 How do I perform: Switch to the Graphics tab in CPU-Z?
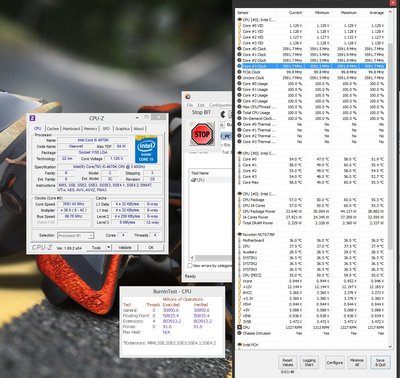click(x=122, y=129)
